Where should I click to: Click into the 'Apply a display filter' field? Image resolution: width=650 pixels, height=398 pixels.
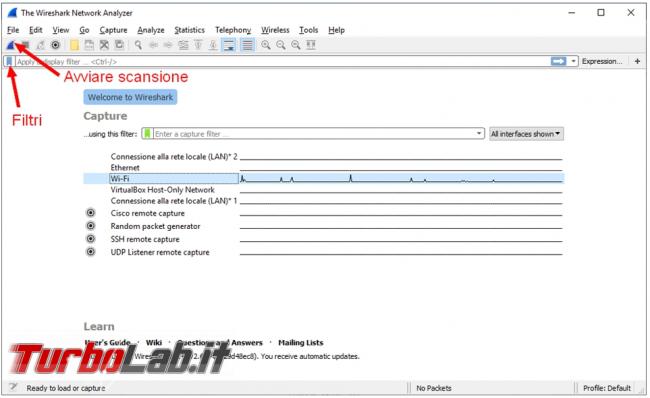282,61
